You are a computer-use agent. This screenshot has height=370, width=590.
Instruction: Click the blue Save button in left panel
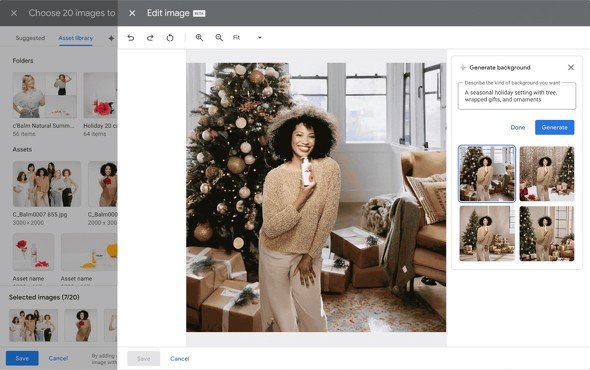point(22,358)
